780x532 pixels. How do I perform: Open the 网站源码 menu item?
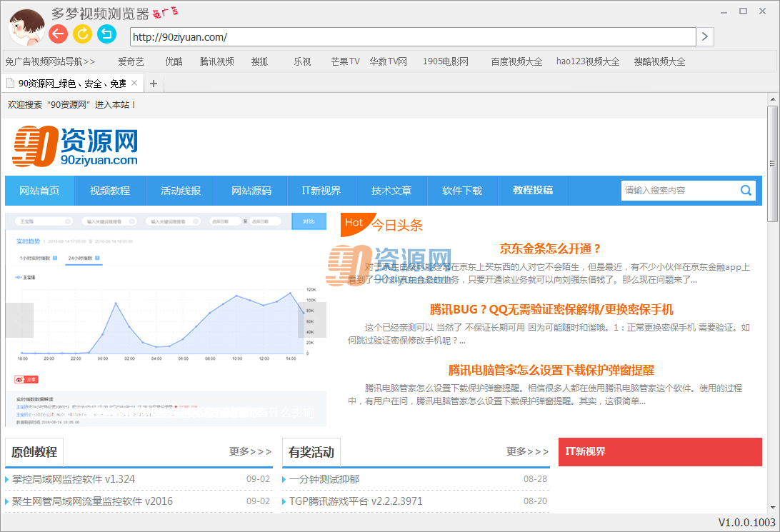tap(251, 191)
